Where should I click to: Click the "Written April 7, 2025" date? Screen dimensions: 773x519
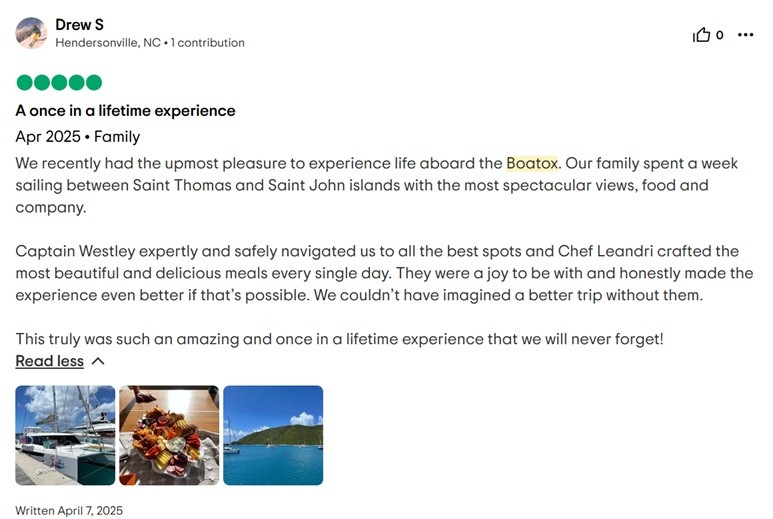tap(69, 510)
